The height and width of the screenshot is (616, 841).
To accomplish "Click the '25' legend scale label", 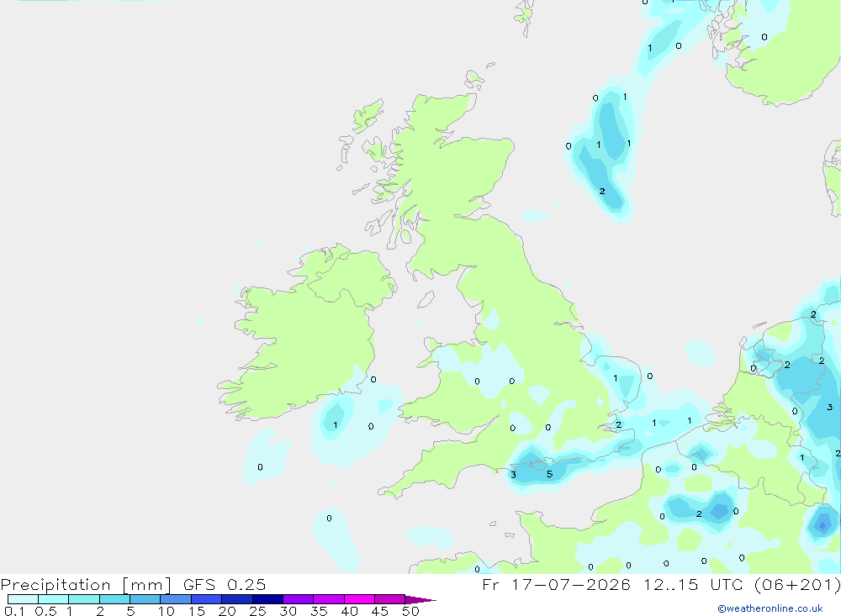I will tap(257, 611).
